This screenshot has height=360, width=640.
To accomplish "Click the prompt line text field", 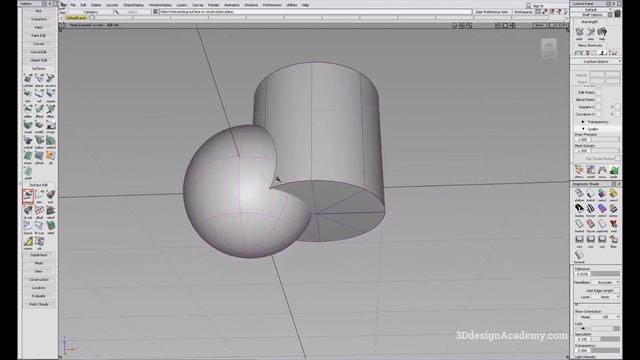I will pos(315,12).
